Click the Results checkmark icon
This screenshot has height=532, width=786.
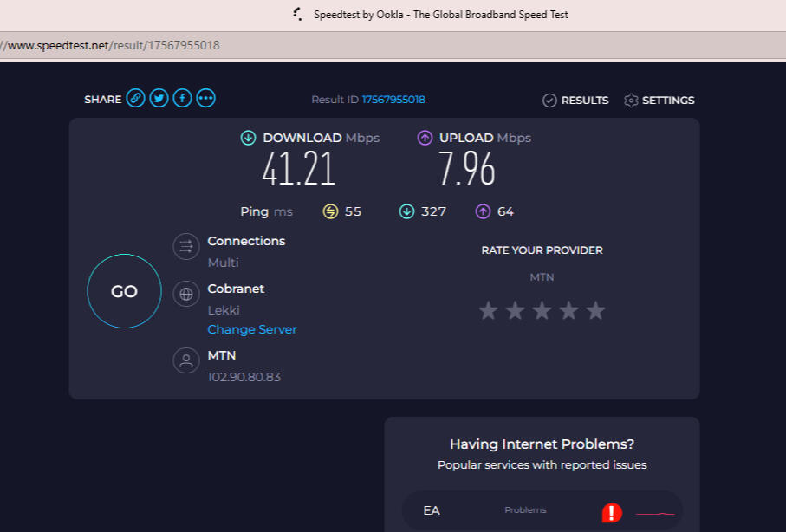pyautogui.click(x=549, y=101)
